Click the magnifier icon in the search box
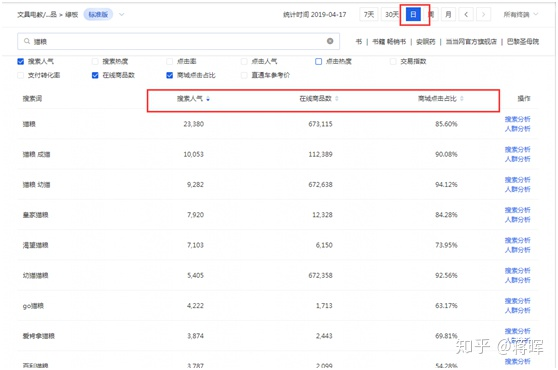Screen dimensions: 558x370 [x=27, y=41]
